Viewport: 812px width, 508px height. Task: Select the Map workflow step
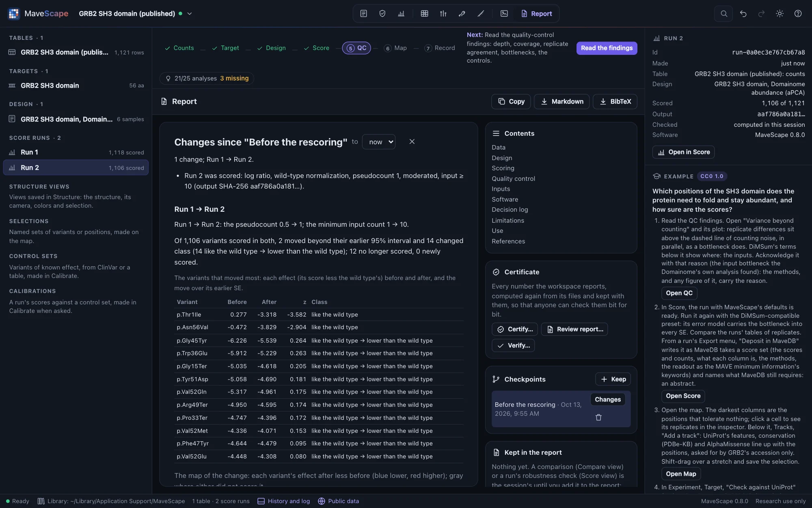click(395, 48)
